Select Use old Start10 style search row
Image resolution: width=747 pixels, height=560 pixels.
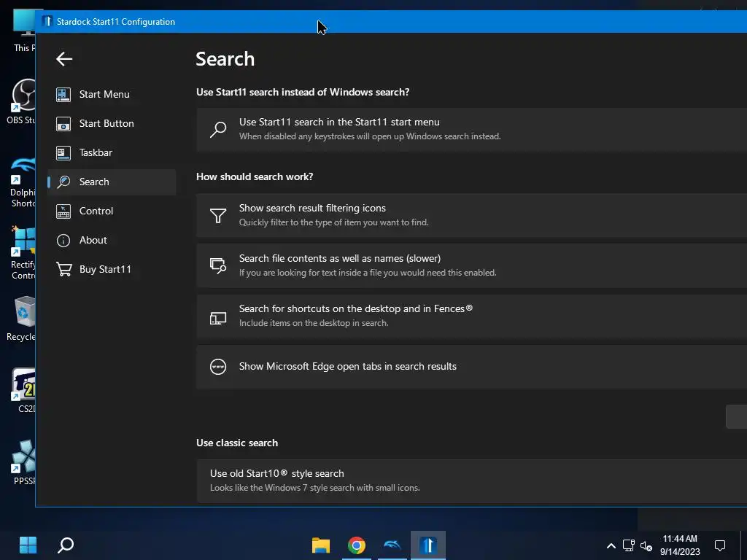pyautogui.click(x=472, y=481)
